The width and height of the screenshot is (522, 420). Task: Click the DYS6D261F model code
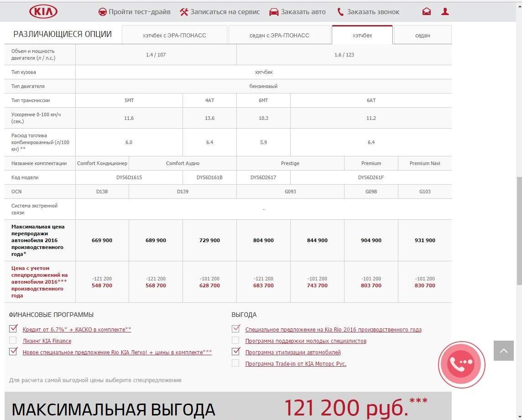[371, 177]
